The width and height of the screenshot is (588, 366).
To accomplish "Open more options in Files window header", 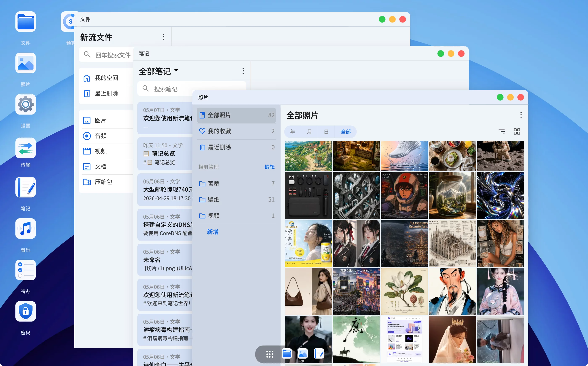I will click(164, 37).
